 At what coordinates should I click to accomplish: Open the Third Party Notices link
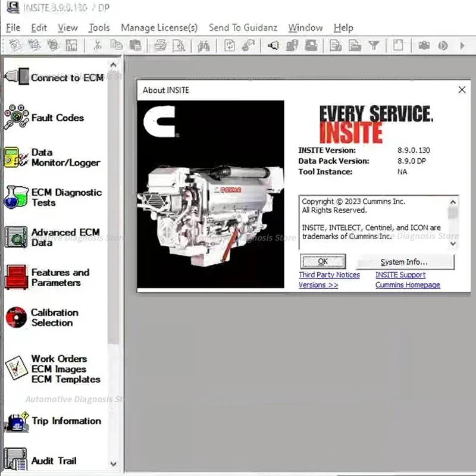pyautogui.click(x=329, y=275)
